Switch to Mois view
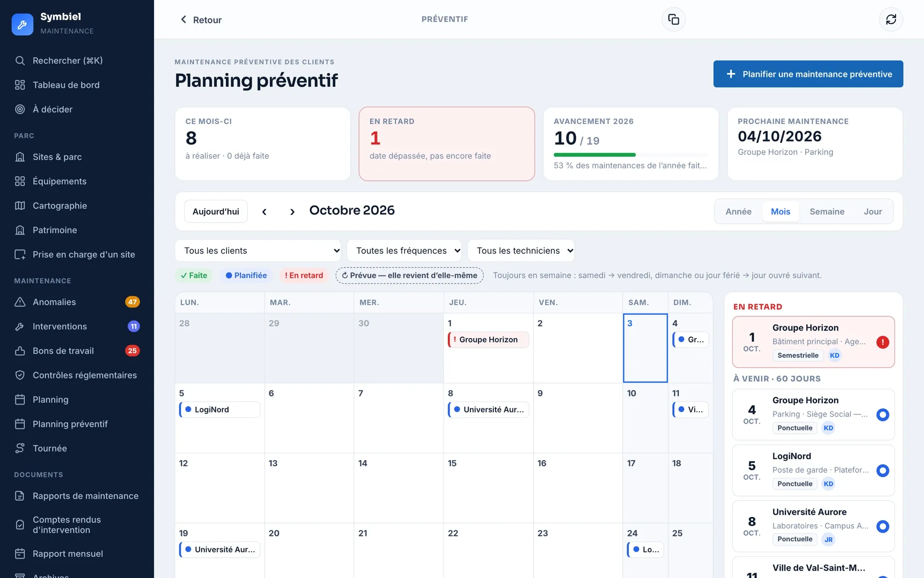 click(780, 212)
